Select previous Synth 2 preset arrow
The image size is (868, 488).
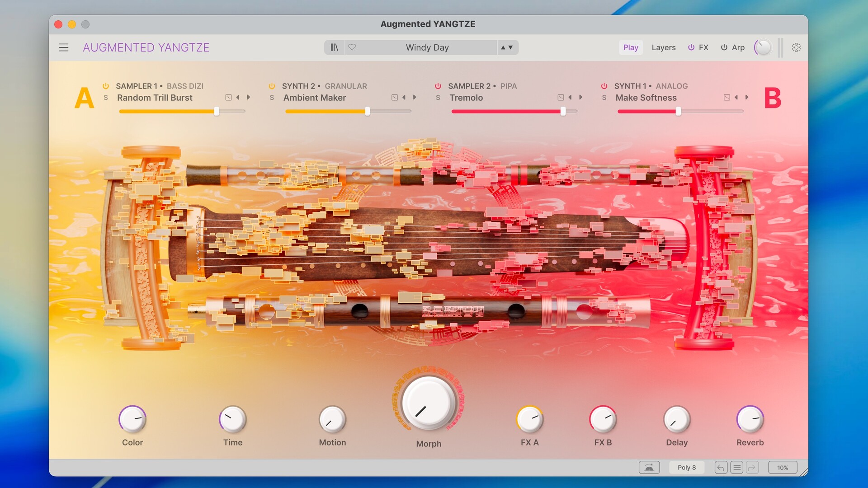pos(404,97)
